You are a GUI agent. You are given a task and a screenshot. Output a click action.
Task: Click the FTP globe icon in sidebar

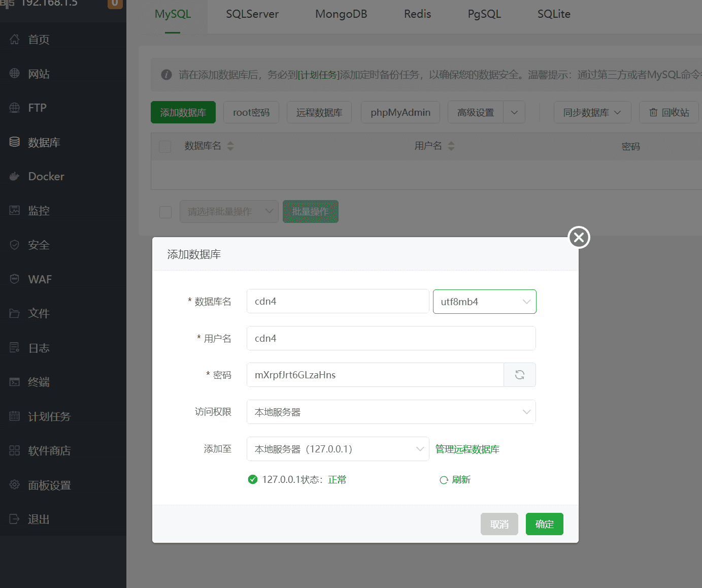[x=15, y=108]
